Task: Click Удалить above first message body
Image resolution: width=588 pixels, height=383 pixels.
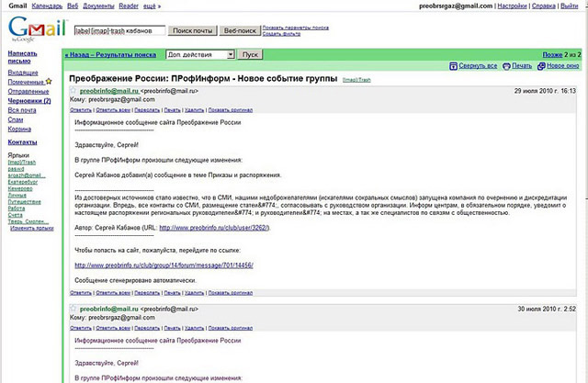Action: pos(194,110)
